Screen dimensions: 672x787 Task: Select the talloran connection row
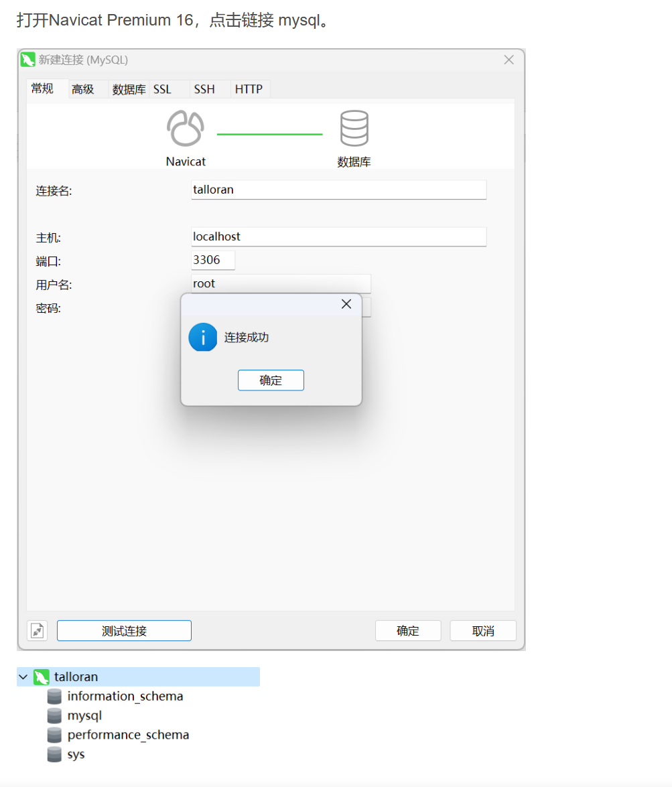pos(139,676)
